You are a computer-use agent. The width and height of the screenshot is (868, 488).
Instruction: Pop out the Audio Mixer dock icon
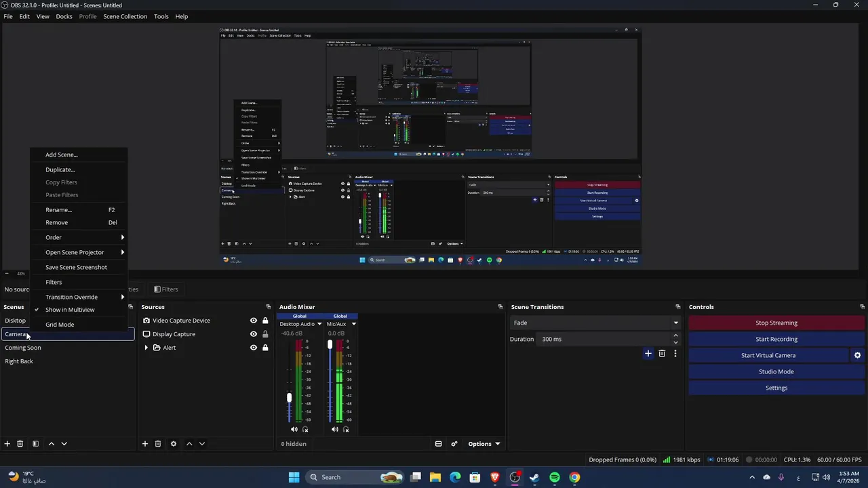[x=500, y=307]
